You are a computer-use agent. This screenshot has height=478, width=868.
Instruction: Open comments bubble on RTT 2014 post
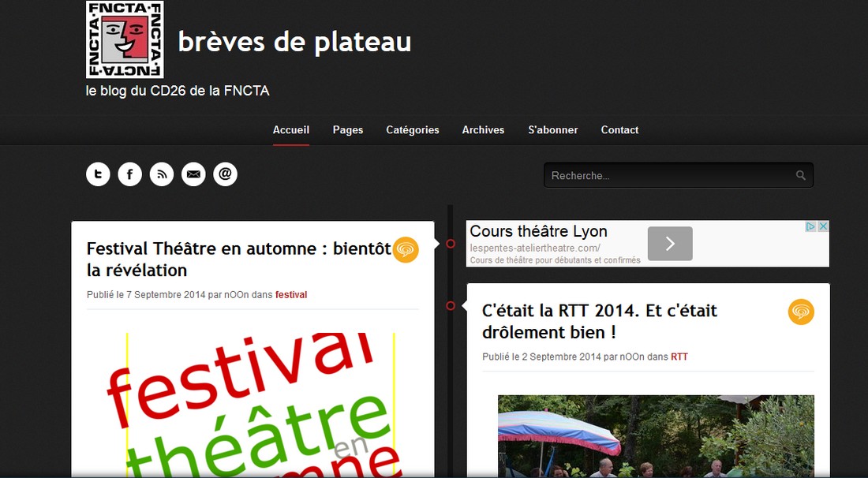pos(801,312)
